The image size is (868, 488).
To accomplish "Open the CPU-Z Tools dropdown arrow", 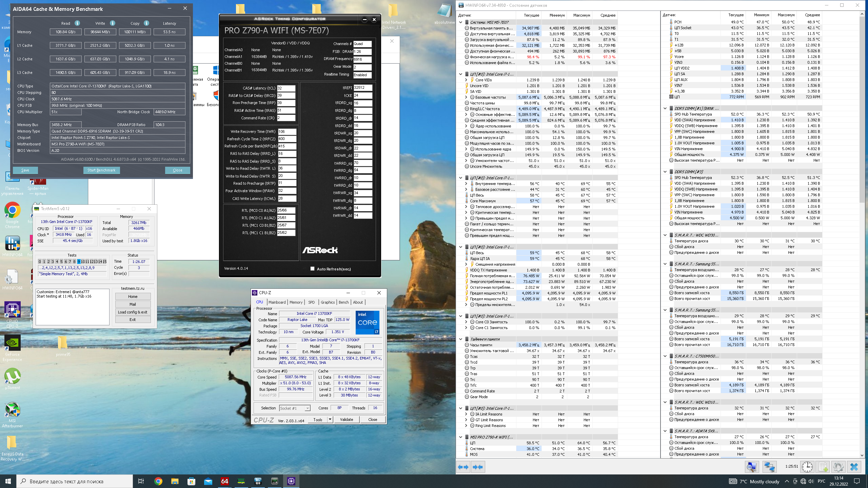I will [x=330, y=420].
